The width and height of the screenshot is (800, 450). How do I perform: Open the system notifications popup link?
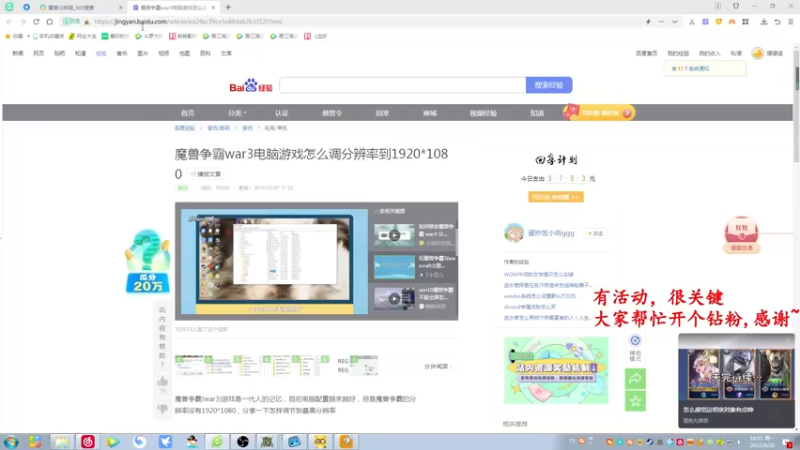pyautogui.click(x=690, y=68)
